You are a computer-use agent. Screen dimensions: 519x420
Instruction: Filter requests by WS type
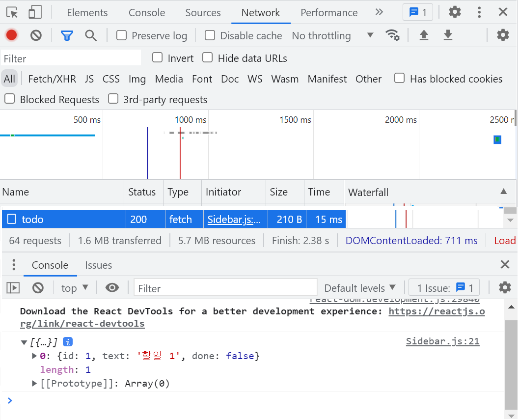tap(255, 79)
